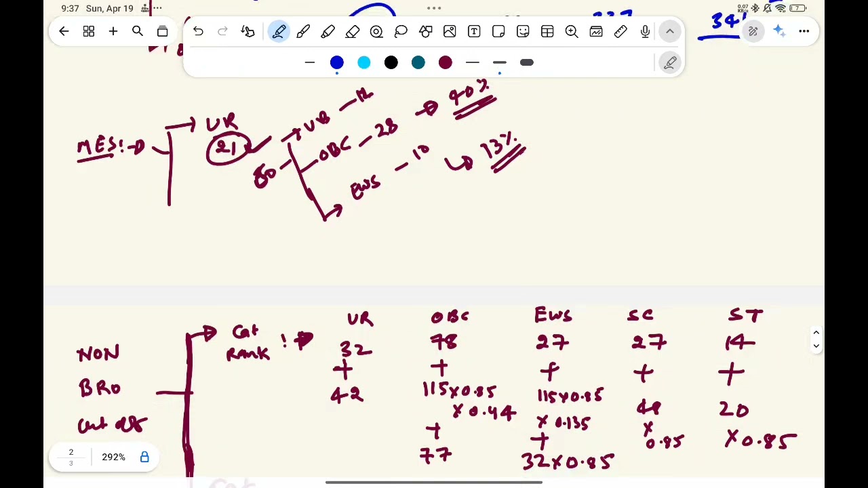The width and height of the screenshot is (868, 488).
Task: Collapse the toolbar with the up chevron
Action: coord(670,31)
